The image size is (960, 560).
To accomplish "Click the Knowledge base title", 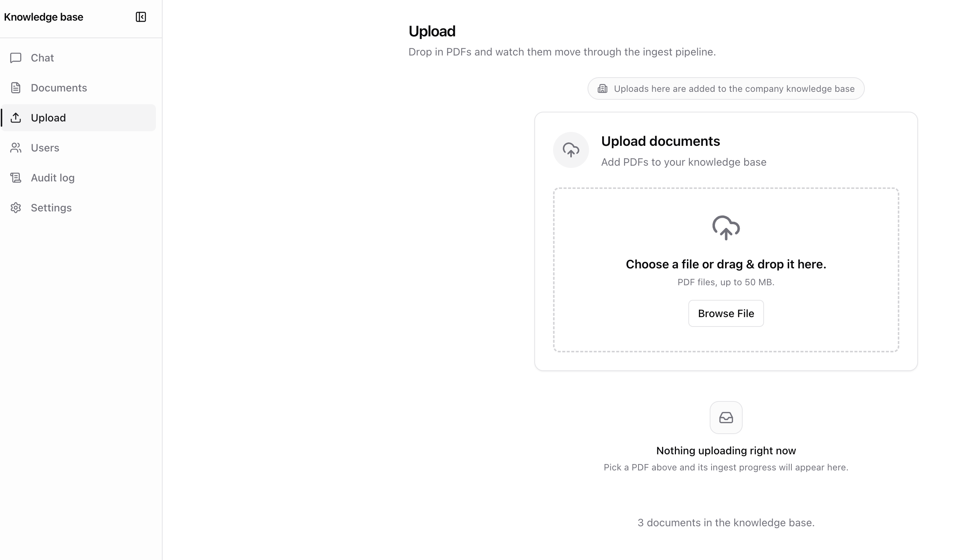I will point(43,17).
